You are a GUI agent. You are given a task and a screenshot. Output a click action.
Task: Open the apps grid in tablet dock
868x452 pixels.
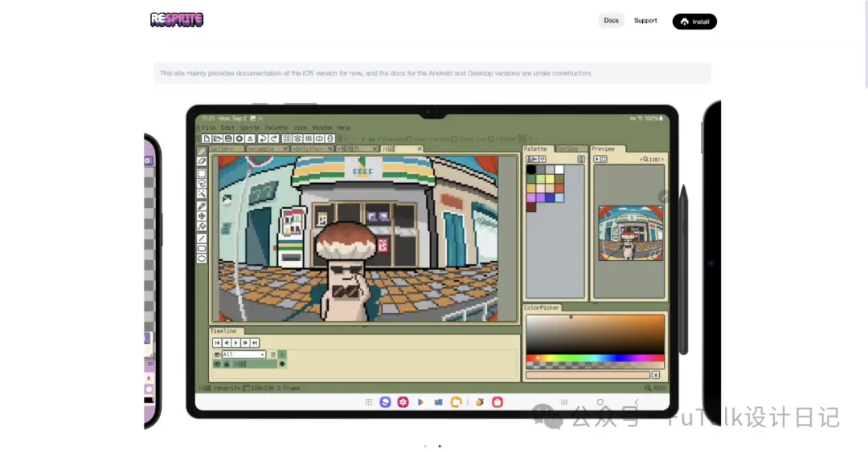pyautogui.click(x=369, y=402)
